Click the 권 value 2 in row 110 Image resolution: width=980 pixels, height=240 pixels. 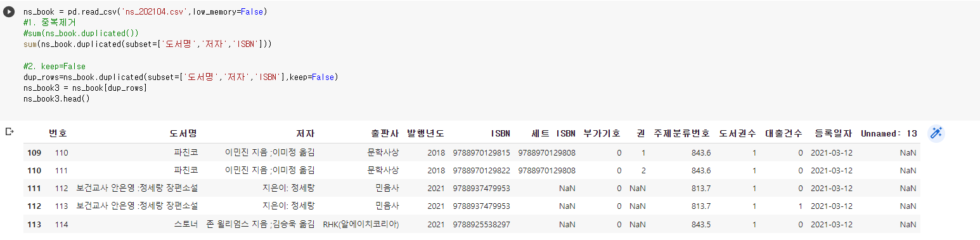643,170
